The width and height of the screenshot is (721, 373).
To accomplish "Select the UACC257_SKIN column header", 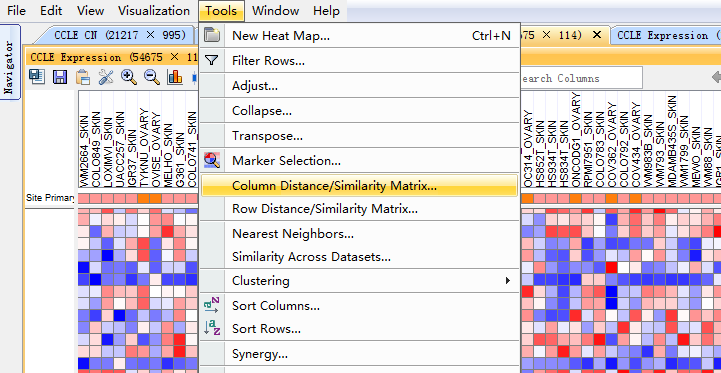I will pos(120,149).
